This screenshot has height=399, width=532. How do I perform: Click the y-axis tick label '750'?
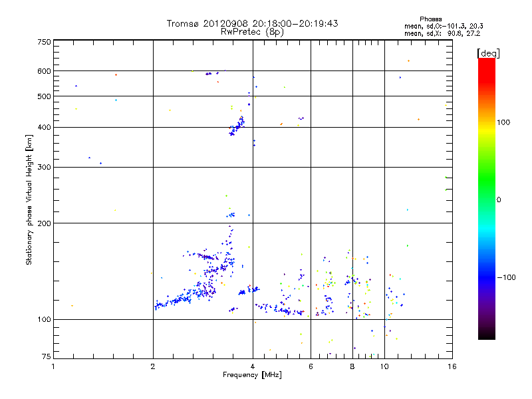pos(44,42)
